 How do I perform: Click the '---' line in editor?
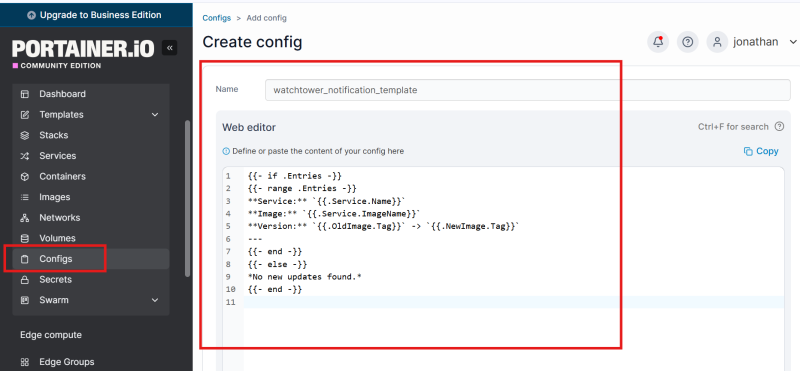255,239
